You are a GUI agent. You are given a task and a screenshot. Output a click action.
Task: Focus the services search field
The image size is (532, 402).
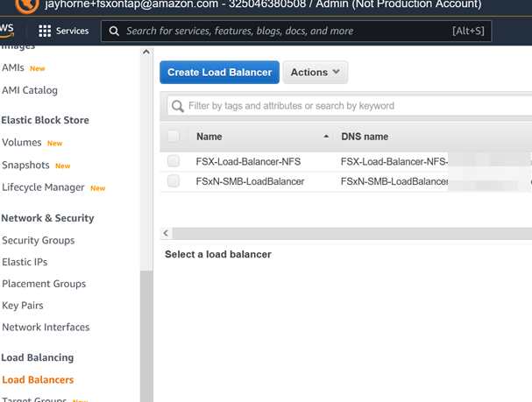click(x=296, y=32)
